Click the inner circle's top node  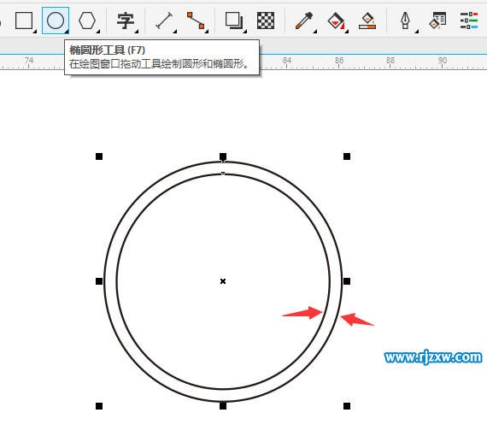click(223, 174)
